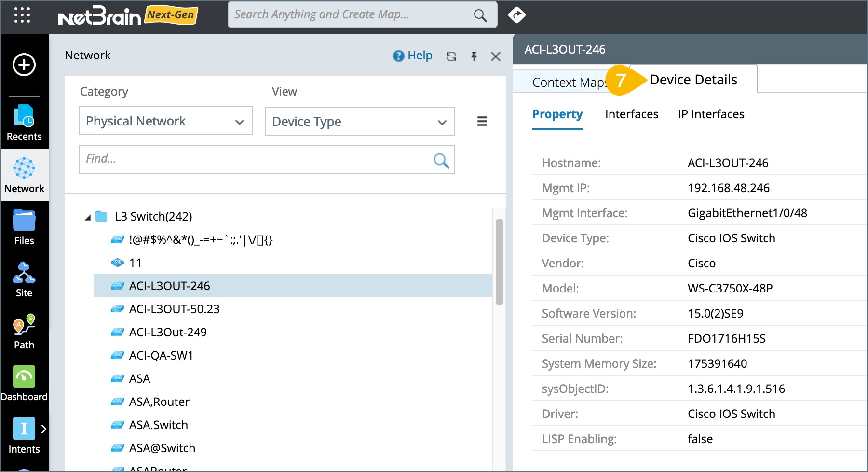Screen dimensions: 868x472
Task: Click Serial Number FDO1716H15S
Action: tap(726, 339)
